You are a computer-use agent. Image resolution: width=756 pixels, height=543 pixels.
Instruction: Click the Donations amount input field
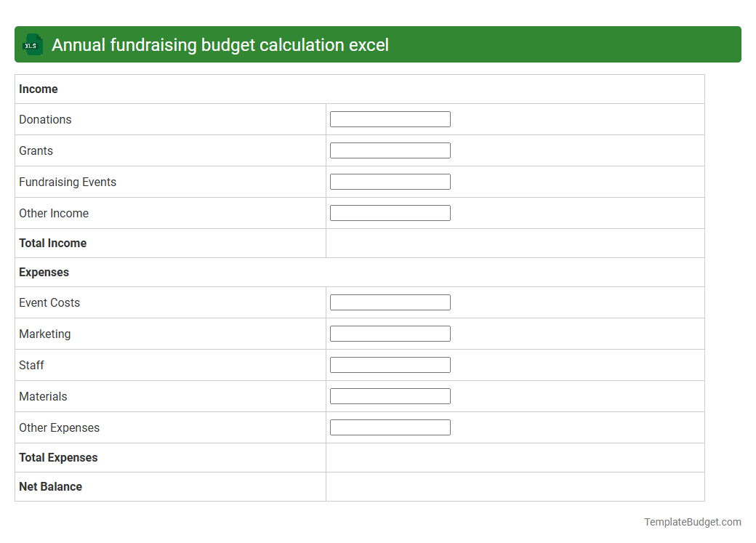390,118
